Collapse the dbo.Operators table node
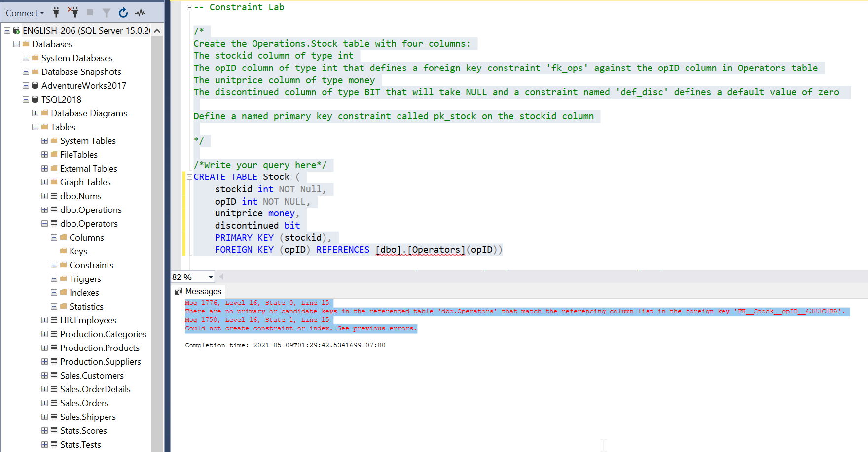 (44, 224)
